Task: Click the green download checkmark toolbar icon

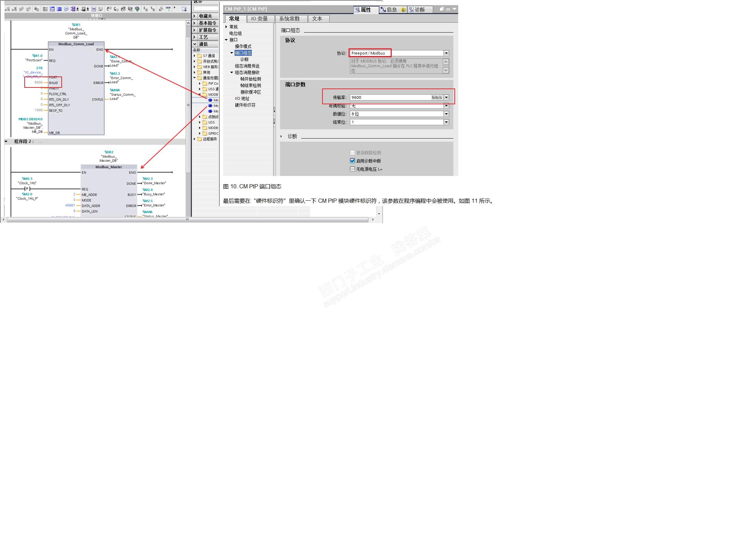Action: click(x=137, y=9)
